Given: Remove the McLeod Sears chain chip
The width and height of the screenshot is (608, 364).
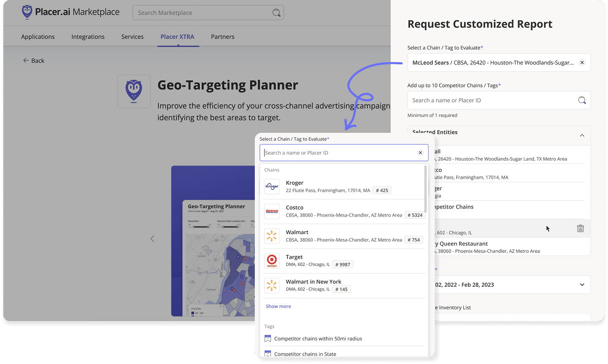Looking at the screenshot, I should [x=582, y=62].
